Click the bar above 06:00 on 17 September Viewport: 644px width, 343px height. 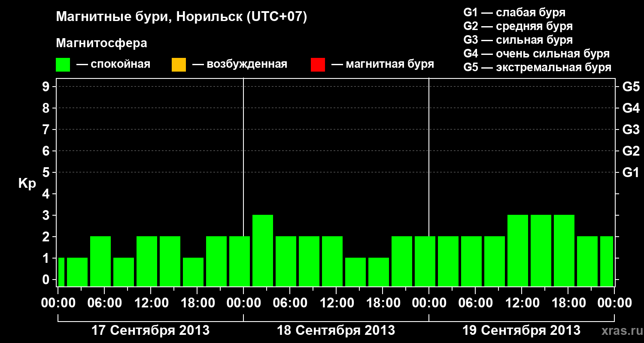coord(100,261)
